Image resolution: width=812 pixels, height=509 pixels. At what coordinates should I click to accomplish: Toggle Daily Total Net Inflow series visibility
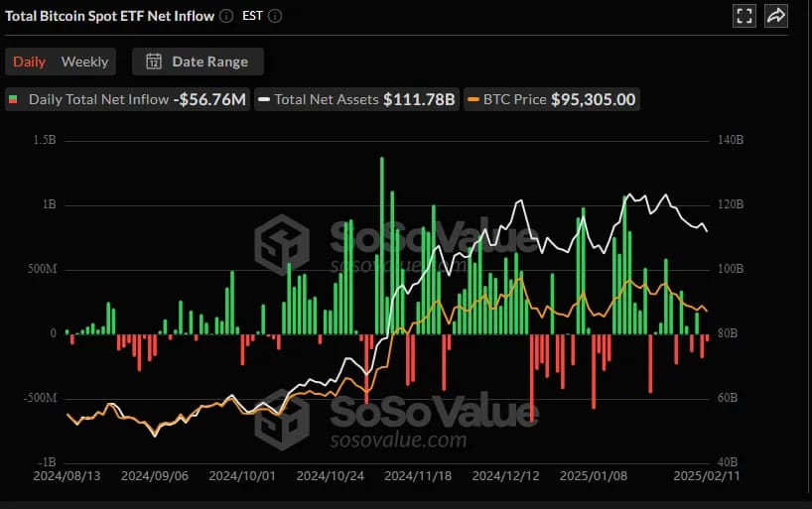coord(127,99)
